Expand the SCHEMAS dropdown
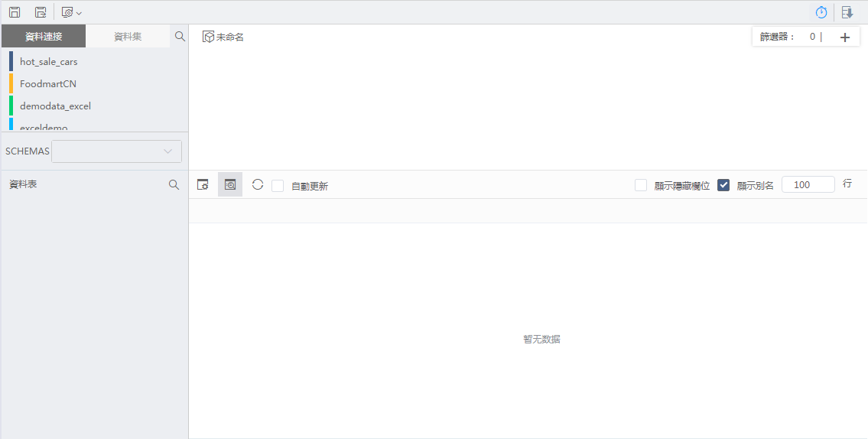This screenshot has height=439, width=868. click(x=116, y=151)
